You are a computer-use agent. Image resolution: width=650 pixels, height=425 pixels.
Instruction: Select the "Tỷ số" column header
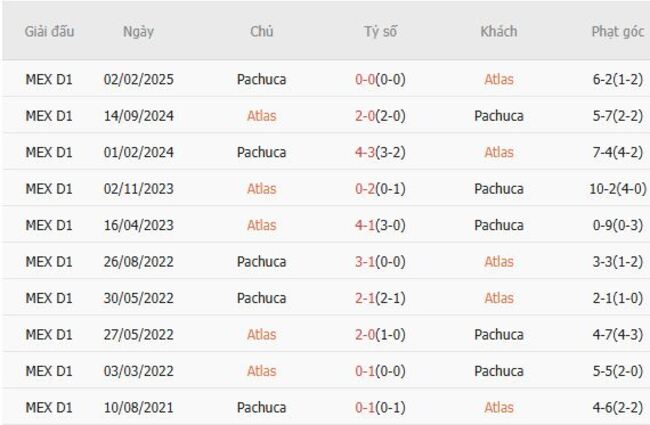click(380, 31)
